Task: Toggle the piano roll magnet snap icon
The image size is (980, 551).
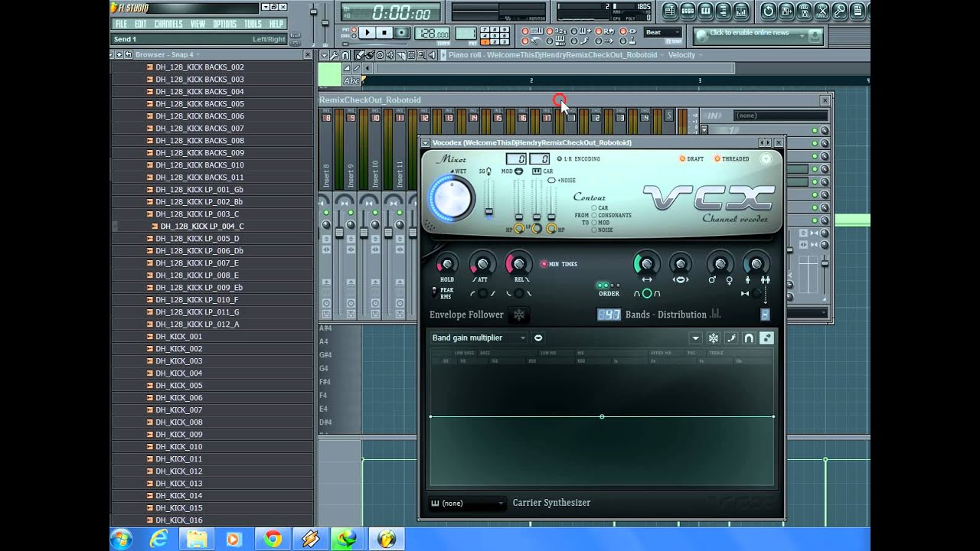Action: point(345,55)
